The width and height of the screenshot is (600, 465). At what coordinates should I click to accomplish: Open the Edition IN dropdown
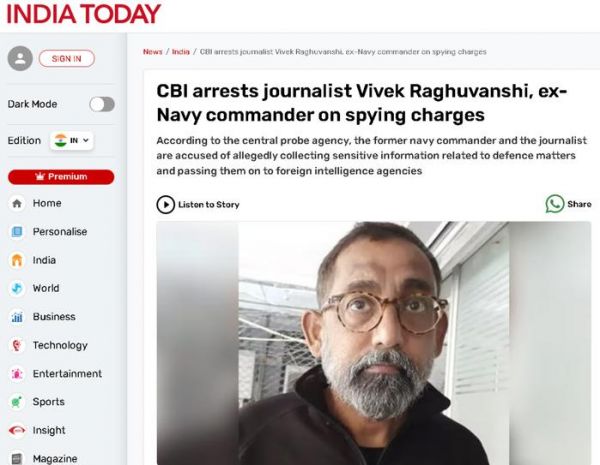coord(72,140)
